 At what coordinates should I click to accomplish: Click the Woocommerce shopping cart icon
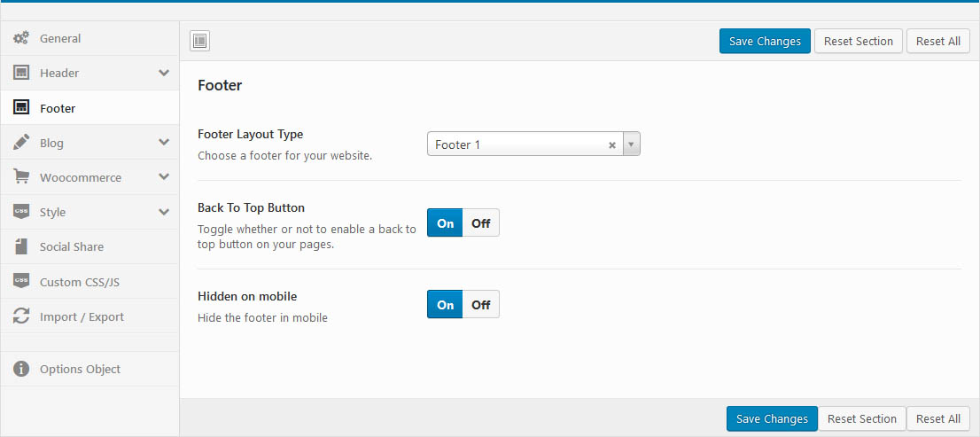point(22,177)
